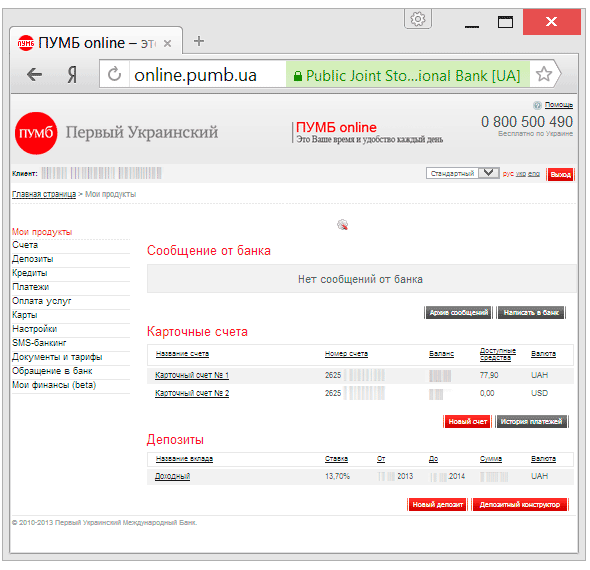The width and height of the screenshot is (590, 570).
Task: Click the 0 800 500 490 phone number
Action: pyautogui.click(x=526, y=122)
